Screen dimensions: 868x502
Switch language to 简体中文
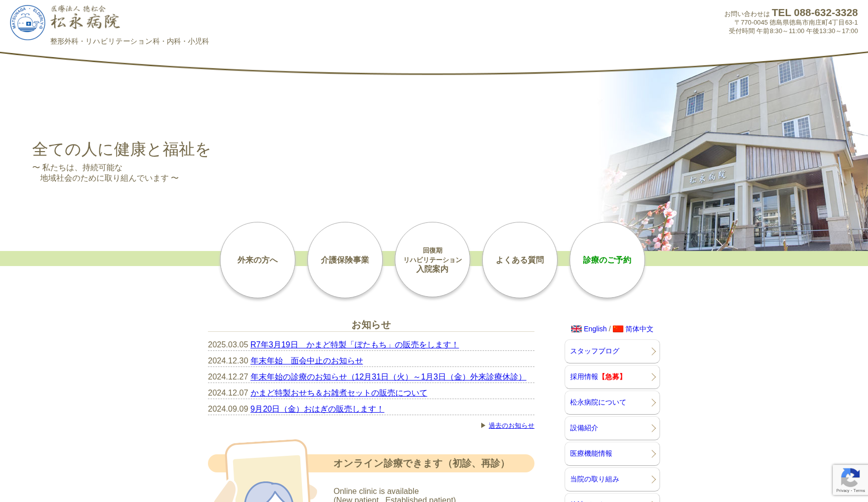pyautogui.click(x=639, y=329)
